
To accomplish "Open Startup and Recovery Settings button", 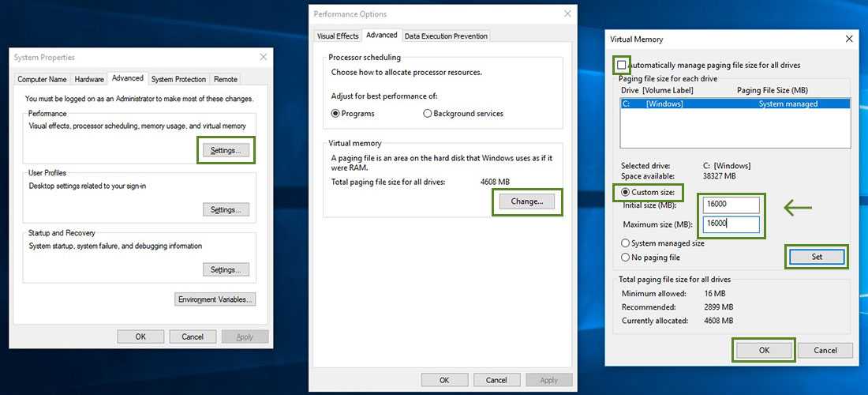I will (x=226, y=270).
